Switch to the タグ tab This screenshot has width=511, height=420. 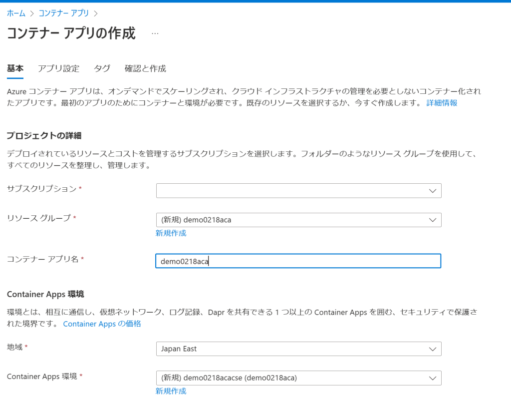102,68
